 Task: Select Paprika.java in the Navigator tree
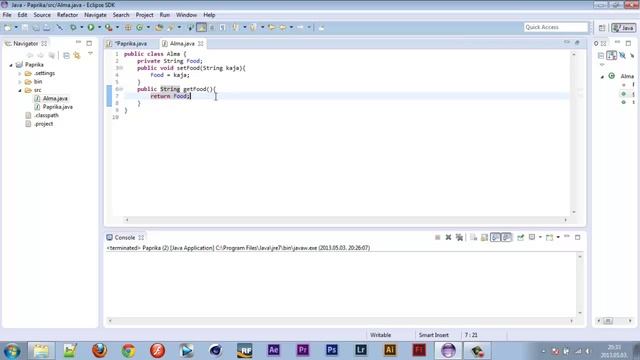click(x=58, y=107)
